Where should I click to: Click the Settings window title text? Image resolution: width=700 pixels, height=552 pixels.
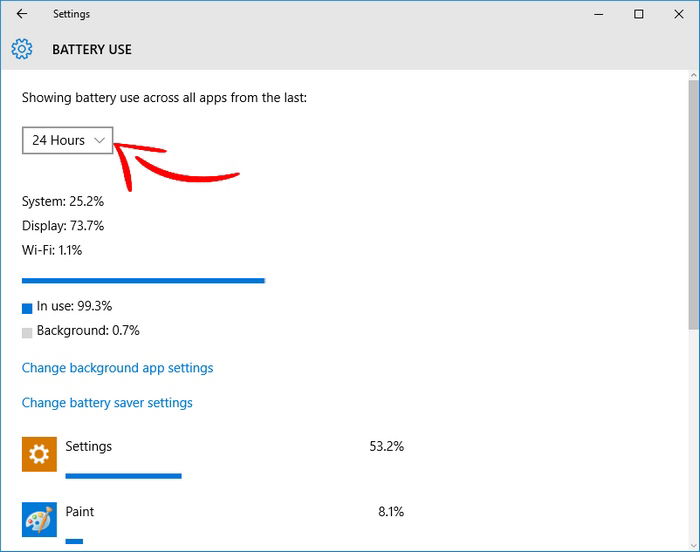[71, 14]
